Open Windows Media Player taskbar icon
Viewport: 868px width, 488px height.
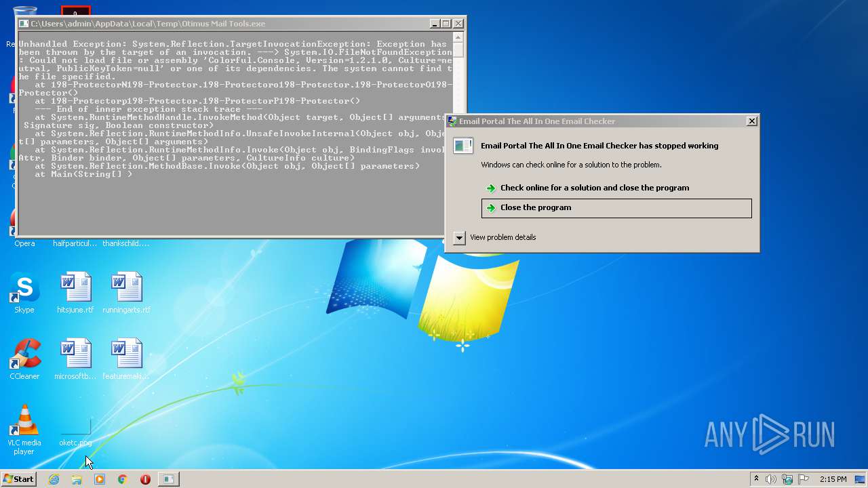[x=100, y=479]
